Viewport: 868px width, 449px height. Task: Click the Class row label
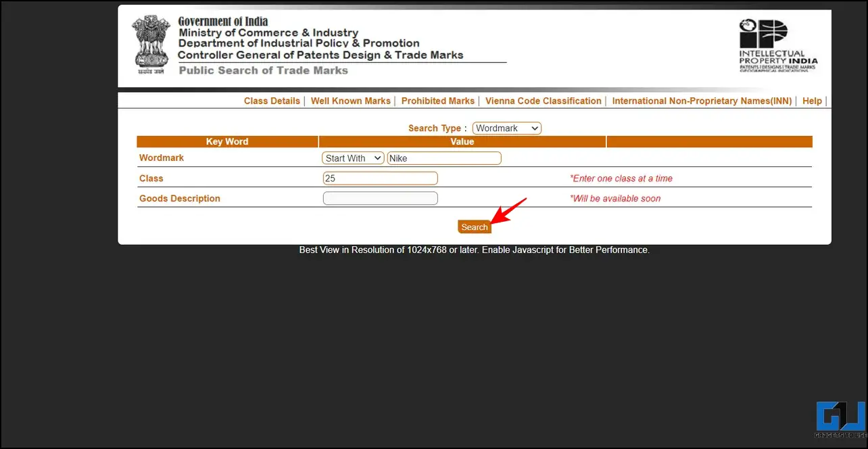151,179
